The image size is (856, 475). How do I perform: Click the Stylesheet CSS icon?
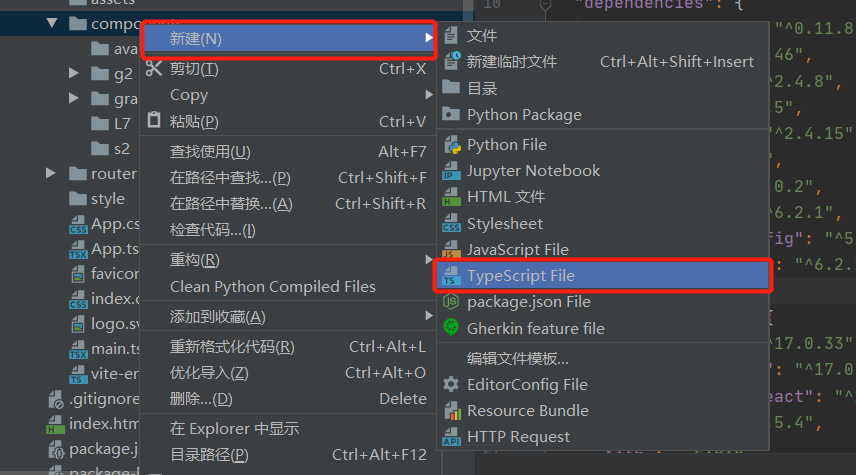tap(451, 224)
